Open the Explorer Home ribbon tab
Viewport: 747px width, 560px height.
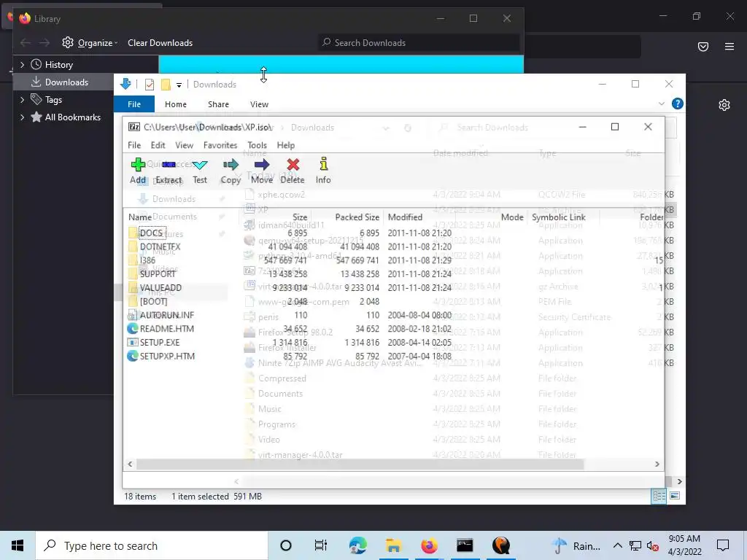point(176,104)
